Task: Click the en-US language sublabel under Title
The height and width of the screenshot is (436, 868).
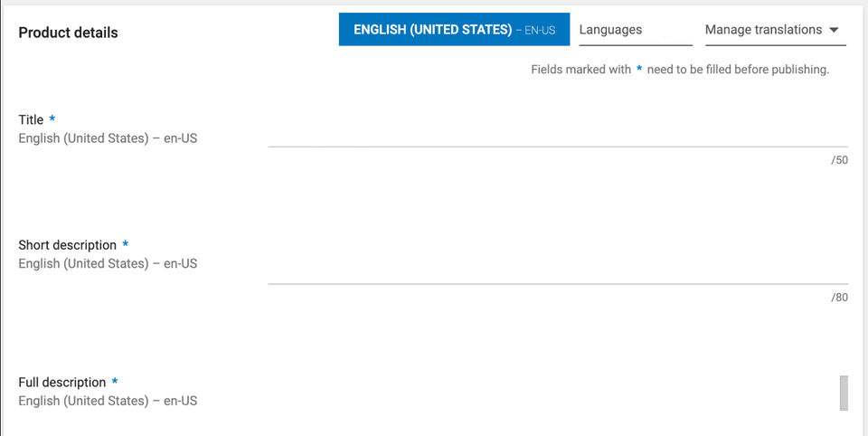Action: tap(108, 138)
